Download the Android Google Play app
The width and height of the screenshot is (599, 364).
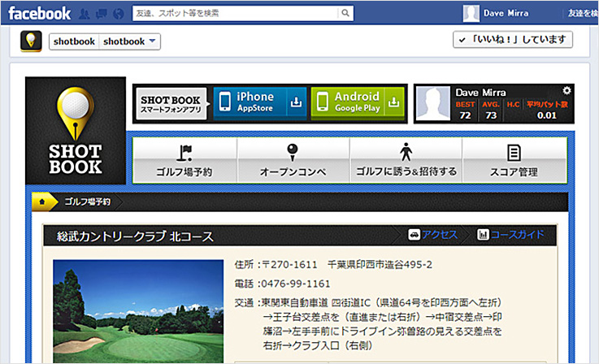click(358, 102)
